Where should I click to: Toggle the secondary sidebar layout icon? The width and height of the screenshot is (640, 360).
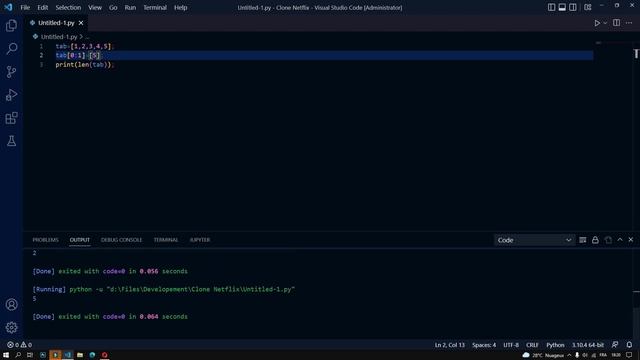click(573, 7)
